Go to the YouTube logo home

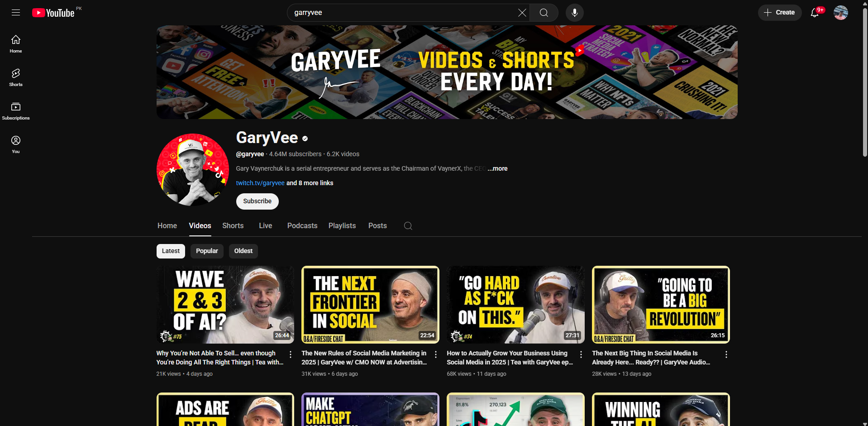(x=53, y=13)
